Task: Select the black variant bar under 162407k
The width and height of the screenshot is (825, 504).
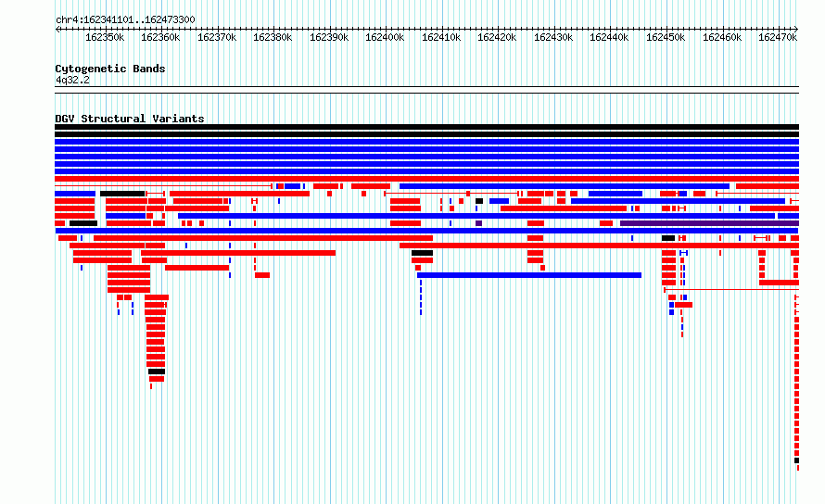Action: pos(422,253)
